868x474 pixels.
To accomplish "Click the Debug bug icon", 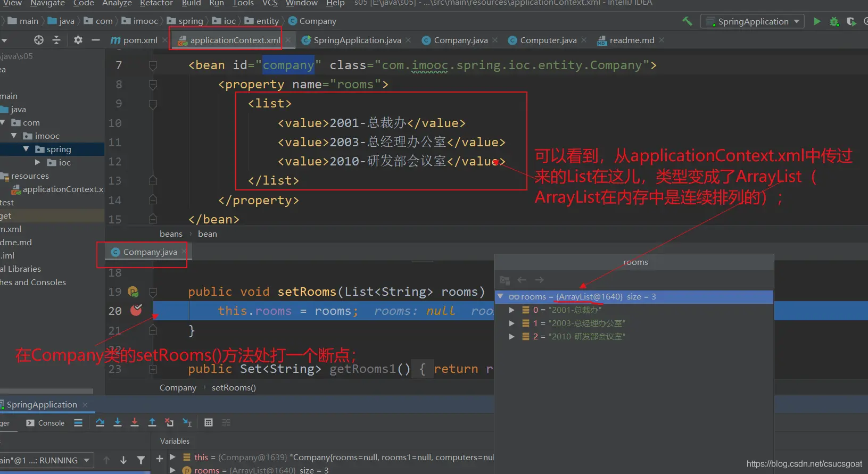I will point(834,22).
